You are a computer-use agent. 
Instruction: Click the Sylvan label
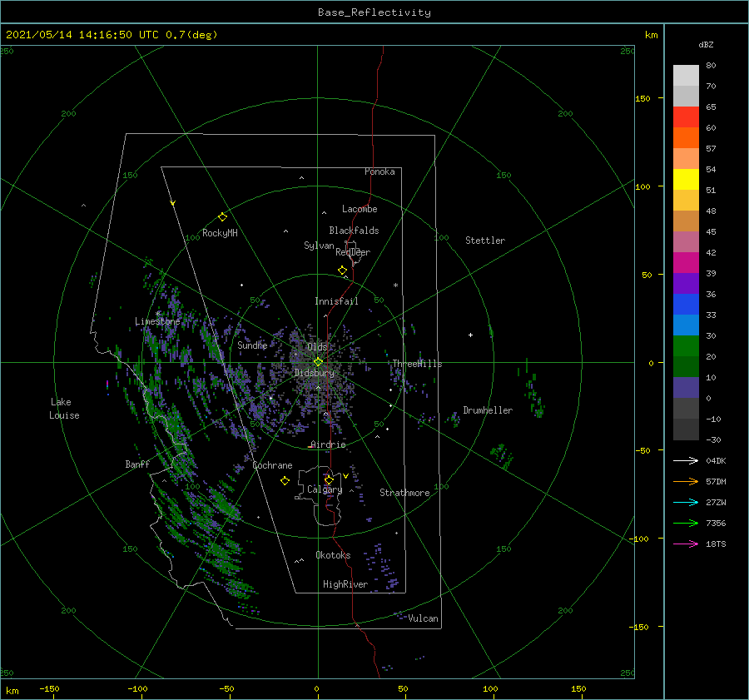(319, 246)
